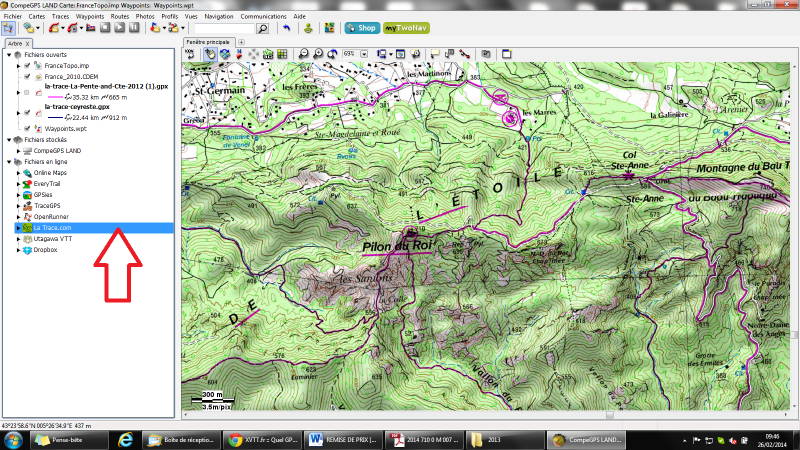This screenshot has height=450, width=800.
Task: Open Pense-bête taskbar item
Action: pyautogui.click(x=70, y=440)
